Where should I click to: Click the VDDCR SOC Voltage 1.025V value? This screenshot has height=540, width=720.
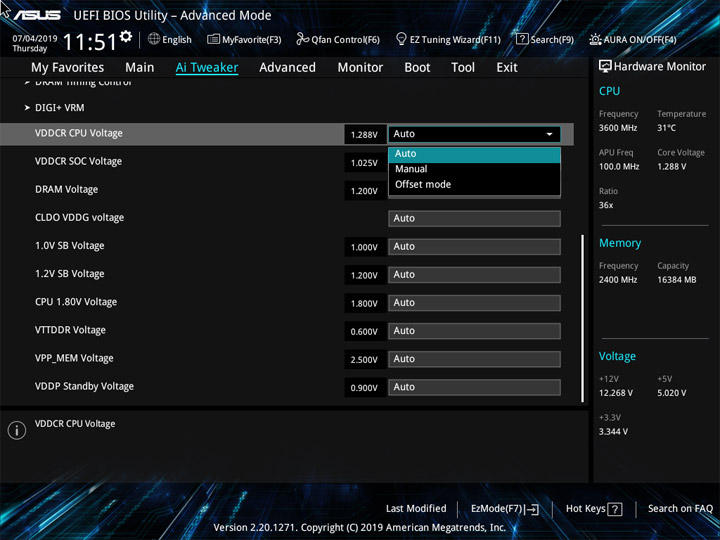click(364, 163)
